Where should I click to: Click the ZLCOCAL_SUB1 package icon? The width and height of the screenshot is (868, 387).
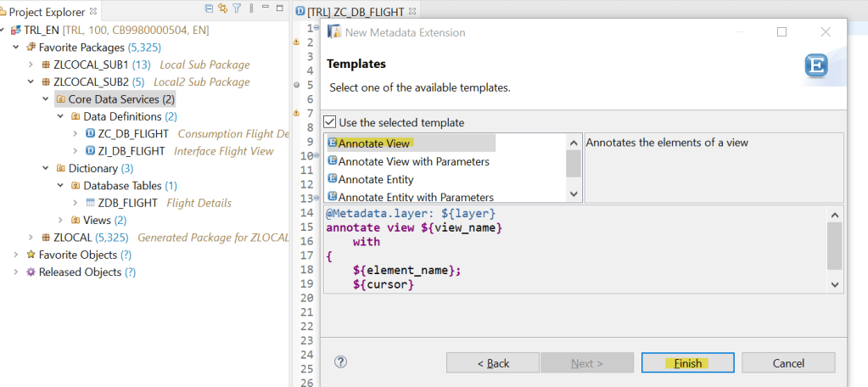pos(47,64)
